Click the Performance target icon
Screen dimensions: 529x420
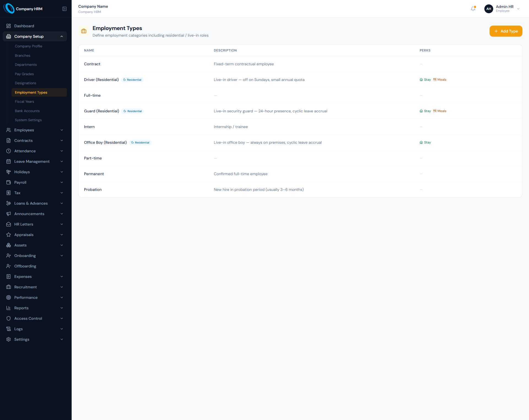tap(9, 297)
